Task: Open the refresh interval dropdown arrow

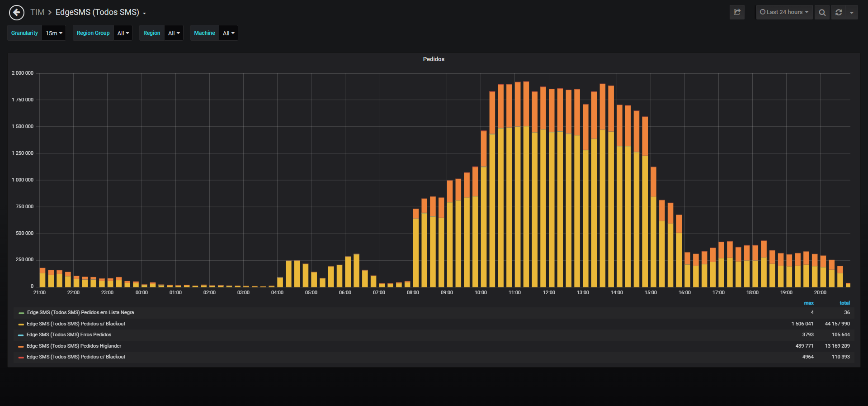Action: [x=852, y=12]
